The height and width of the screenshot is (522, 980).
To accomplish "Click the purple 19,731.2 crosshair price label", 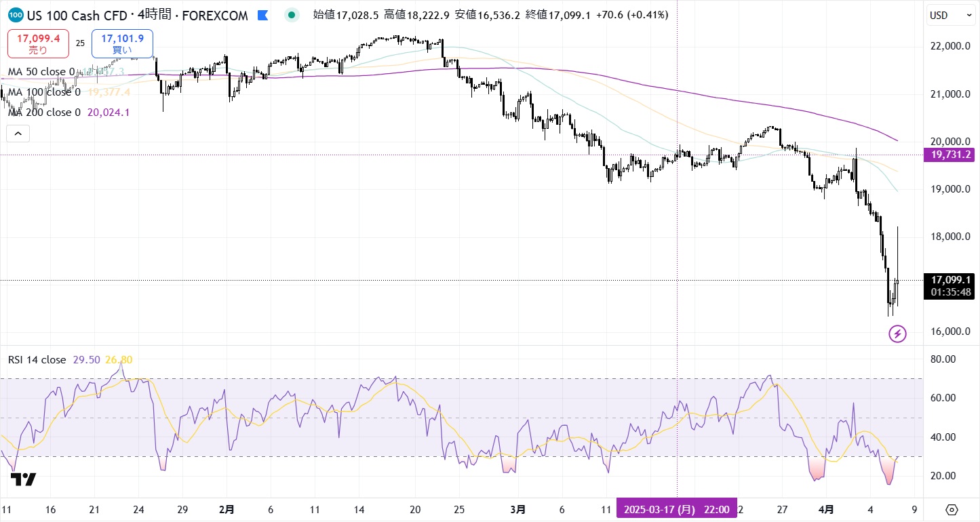I will tap(951, 155).
